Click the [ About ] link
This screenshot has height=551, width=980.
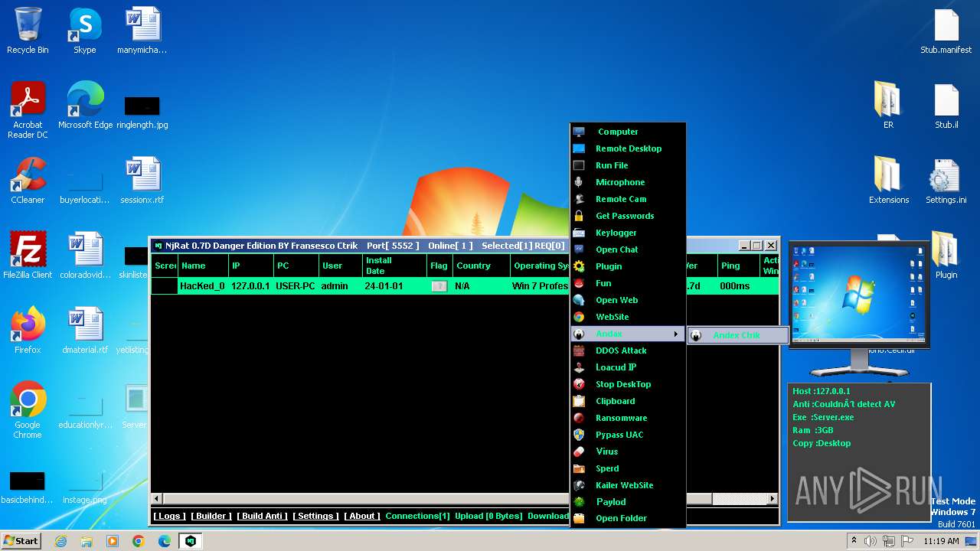pyautogui.click(x=362, y=516)
